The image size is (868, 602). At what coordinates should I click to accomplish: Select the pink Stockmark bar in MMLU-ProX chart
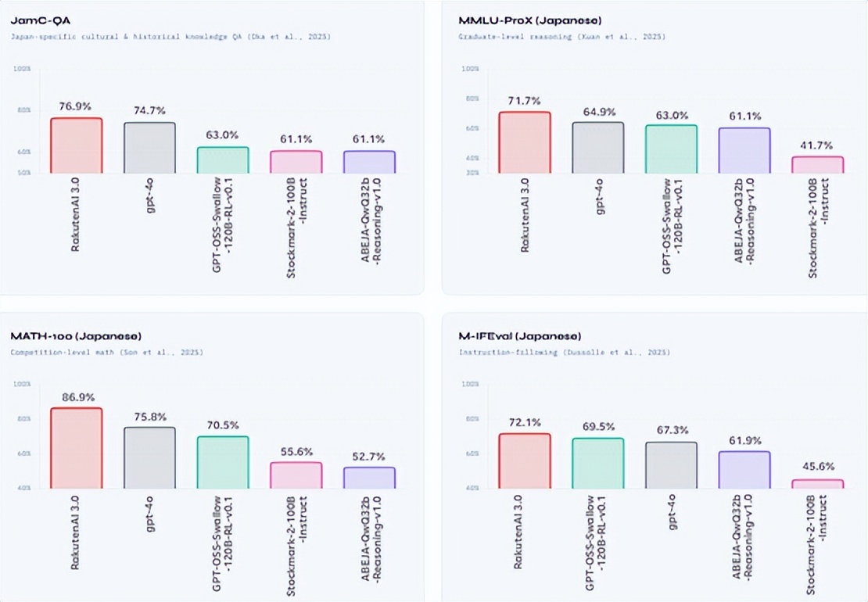tap(818, 165)
